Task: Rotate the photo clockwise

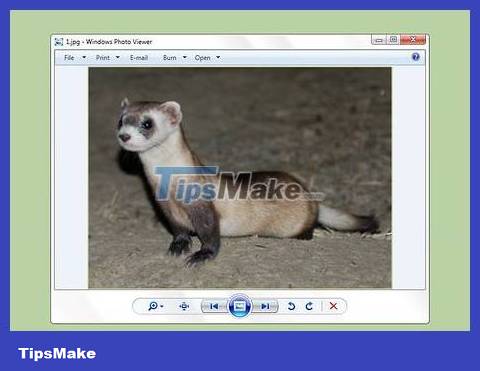Action: (x=309, y=306)
